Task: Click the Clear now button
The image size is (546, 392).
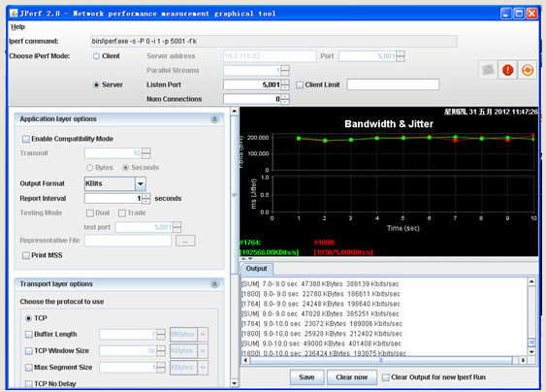Action: pyautogui.click(x=352, y=377)
